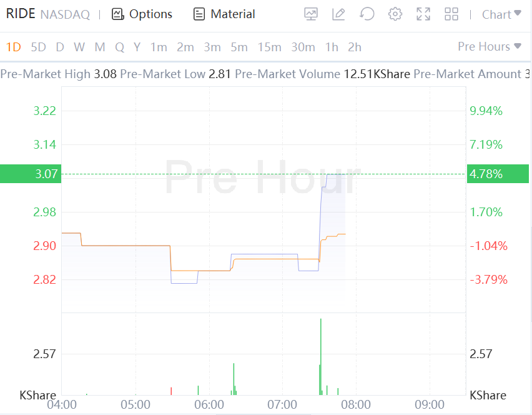Click the Material button label
The image size is (532, 415).
pyautogui.click(x=233, y=14)
